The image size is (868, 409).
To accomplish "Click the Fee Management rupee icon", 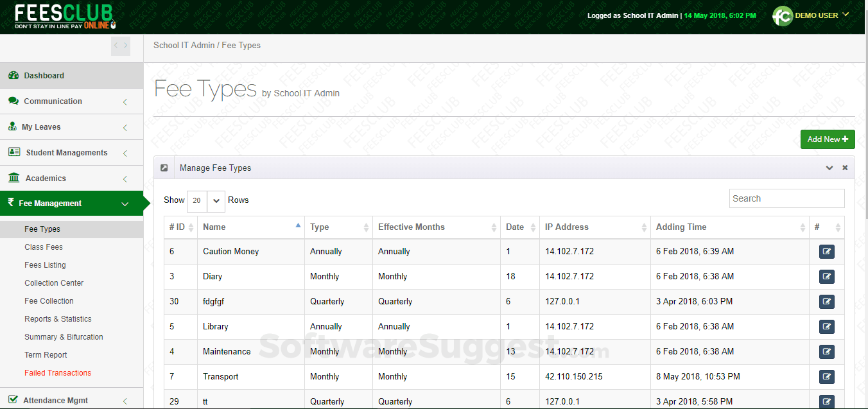I will click(11, 203).
